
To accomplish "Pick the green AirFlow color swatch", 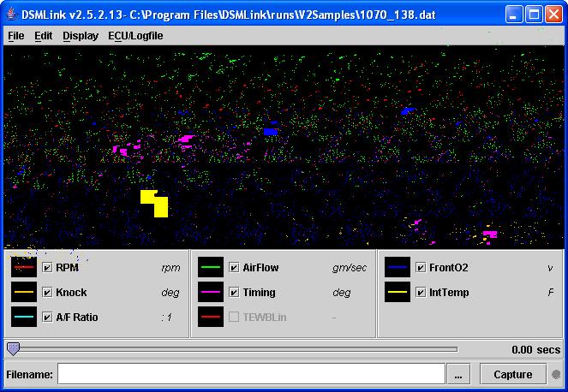I will tap(211, 267).
